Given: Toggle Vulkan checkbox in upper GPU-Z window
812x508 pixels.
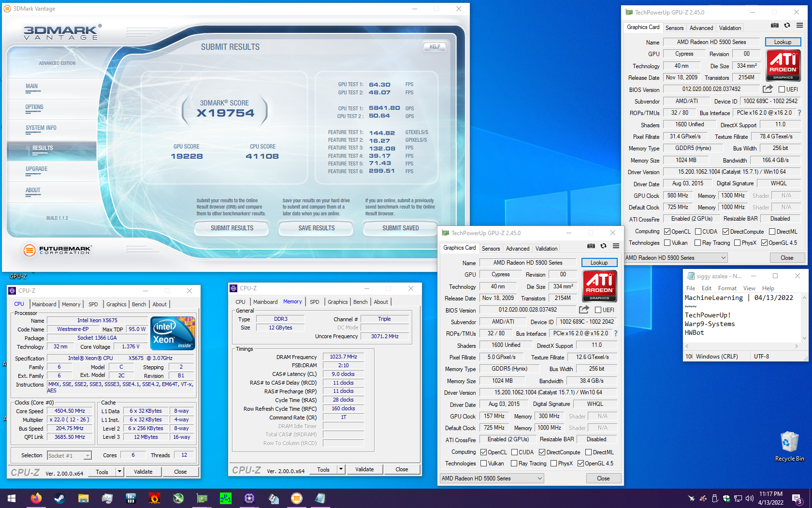Looking at the screenshot, I should click(x=667, y=243).
